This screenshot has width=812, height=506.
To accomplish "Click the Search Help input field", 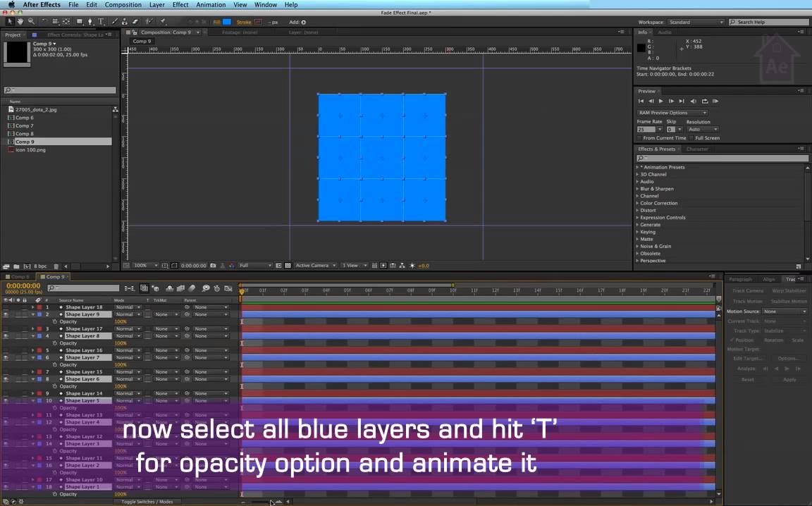I will [769, 23].
